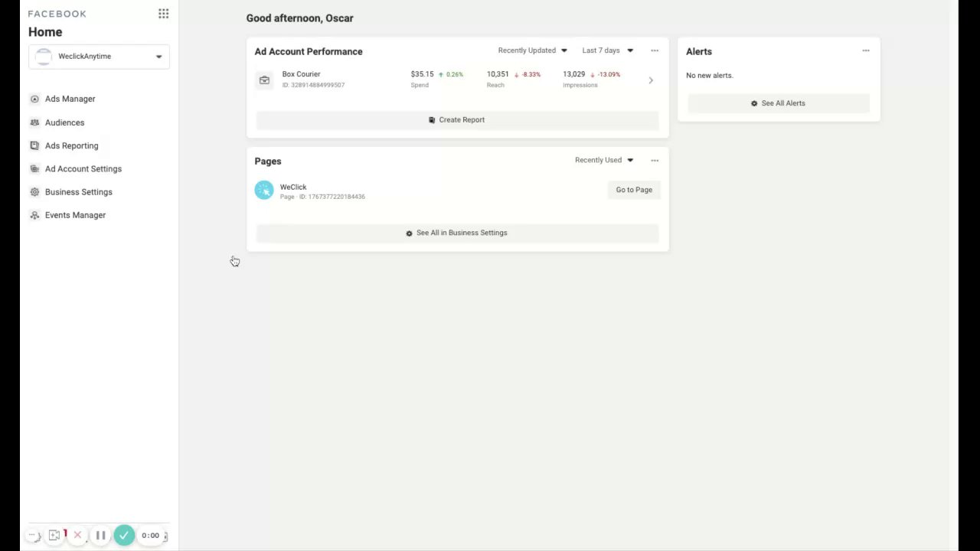The height and width of the screenshot is (551, 980).
Task: Expand the Box Courier account row chevron
Action: click(x=651, y=80)
